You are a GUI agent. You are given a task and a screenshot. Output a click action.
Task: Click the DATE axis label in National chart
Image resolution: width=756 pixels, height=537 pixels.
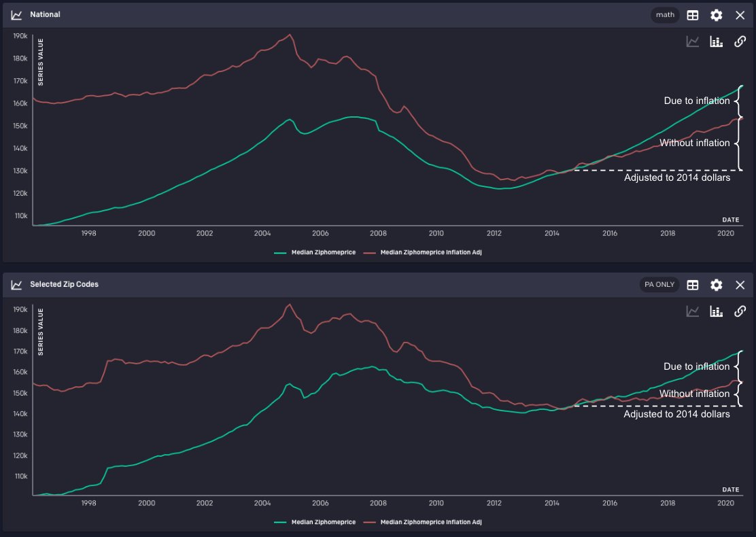point(730,220)
